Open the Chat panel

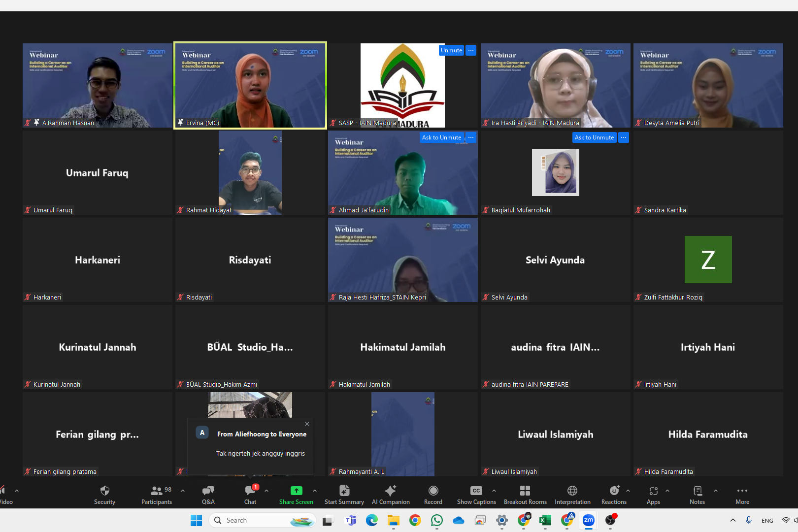(x=250, y=494)
